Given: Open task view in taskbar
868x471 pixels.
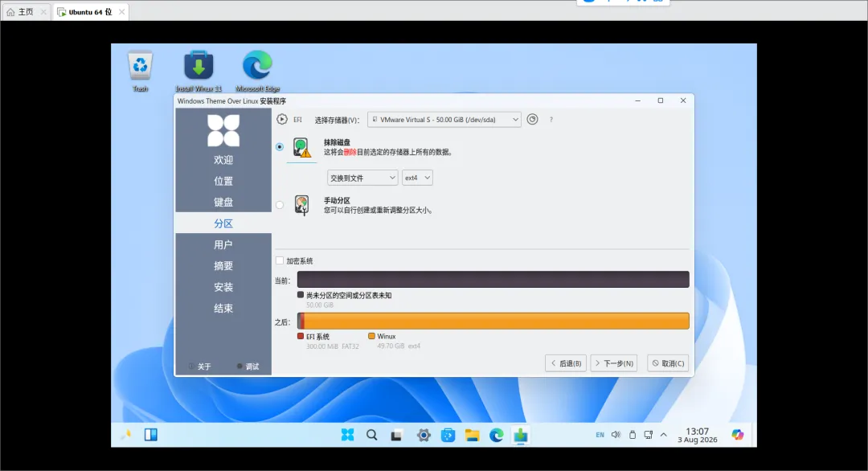Looking at the screenshot, I should [396, 436].
